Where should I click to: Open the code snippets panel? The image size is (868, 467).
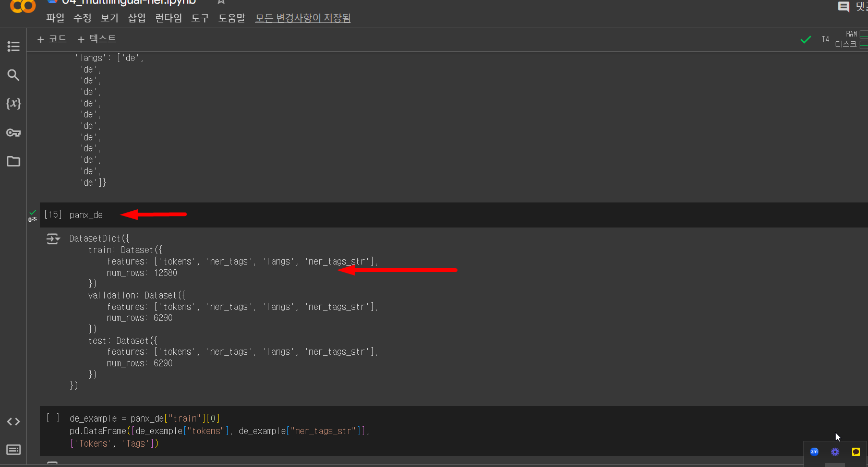coord(14,422)
